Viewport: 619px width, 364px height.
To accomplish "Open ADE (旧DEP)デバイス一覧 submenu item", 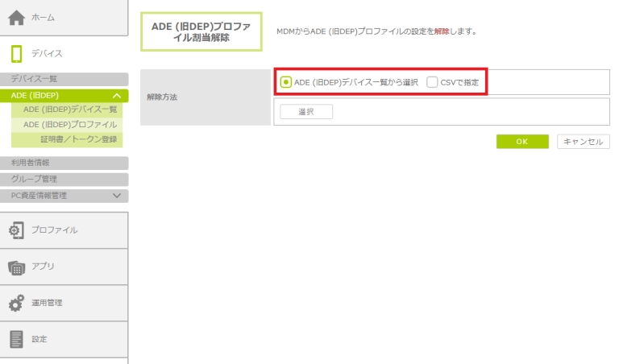I will pyautogui.click(x=70, y=110).
